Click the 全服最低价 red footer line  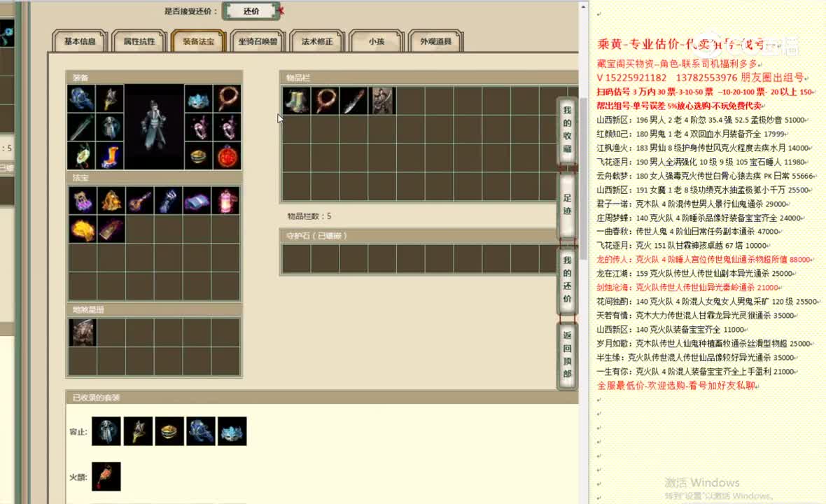tap(678, 386)
